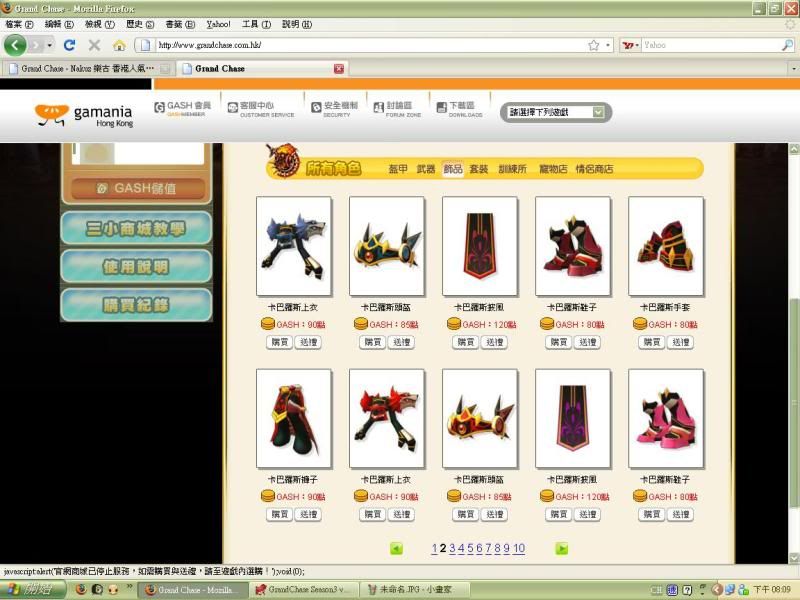Select the 套裝 set category

tap(479, 169)
